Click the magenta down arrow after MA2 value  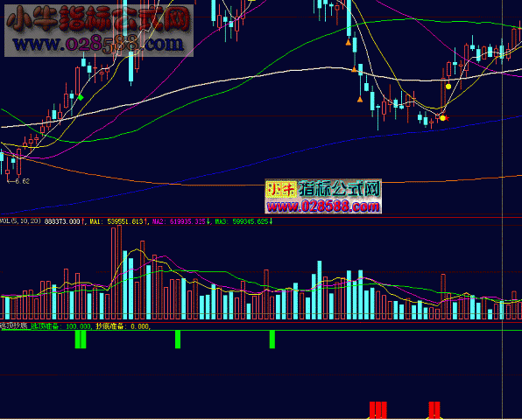pyautogui.click(x=208, y=221)
